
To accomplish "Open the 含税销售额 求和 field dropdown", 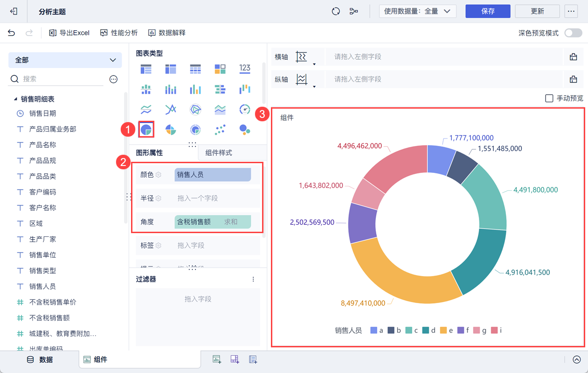I will (x=213, y=222).
